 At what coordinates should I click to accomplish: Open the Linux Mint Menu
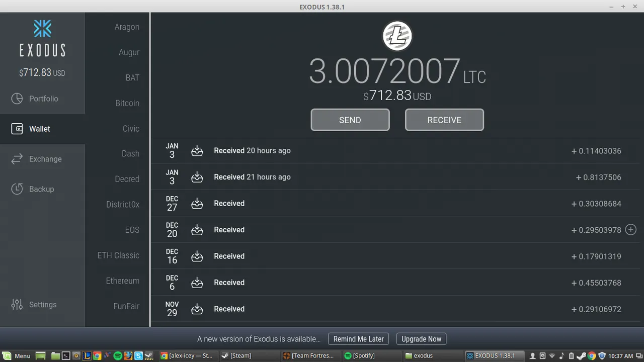coord(17,355)
